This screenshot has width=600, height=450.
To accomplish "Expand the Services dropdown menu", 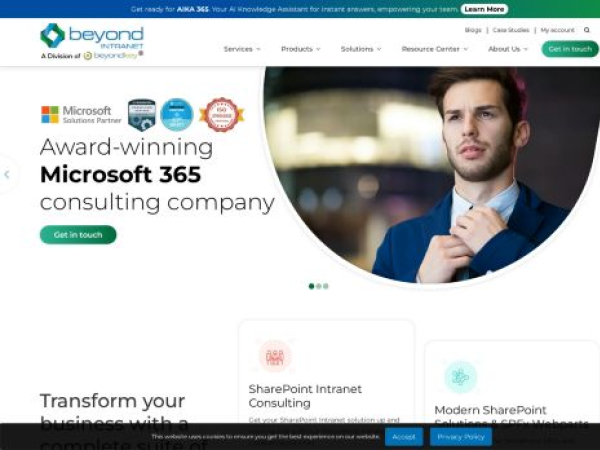I will pos(242,49).
